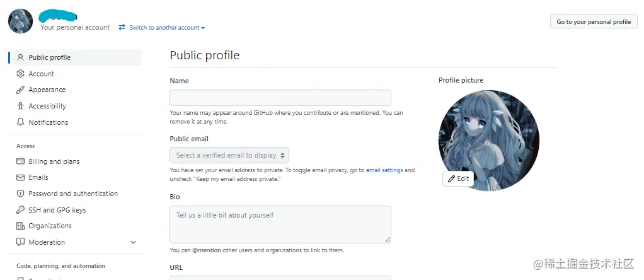Open the Public email select dropdown
This screenshot has height=280, width=644.
coord(229,155)
